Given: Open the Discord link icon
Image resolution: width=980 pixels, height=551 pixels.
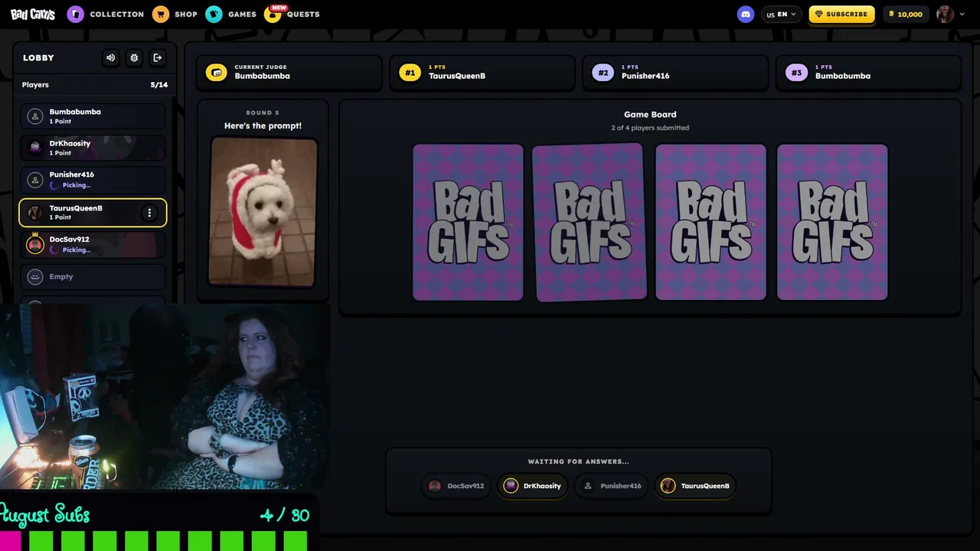Looking at the screenshot, I should [746, 14].
